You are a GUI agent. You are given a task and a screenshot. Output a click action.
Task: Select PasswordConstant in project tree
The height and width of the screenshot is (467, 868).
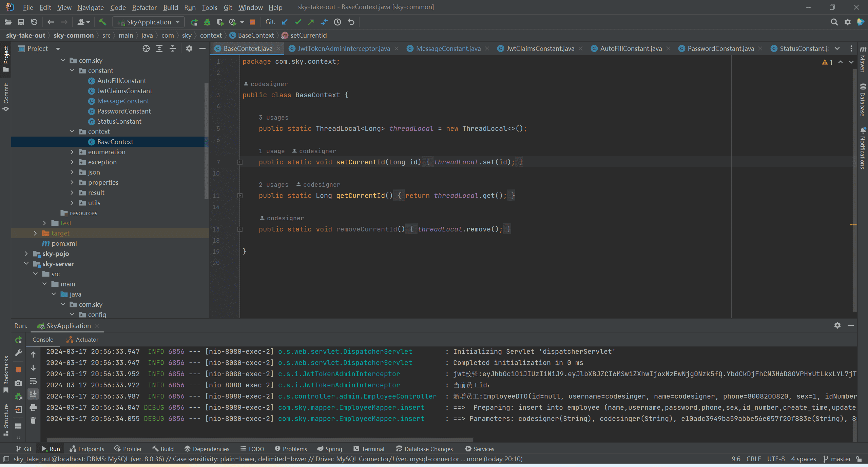tap(123, 111)
